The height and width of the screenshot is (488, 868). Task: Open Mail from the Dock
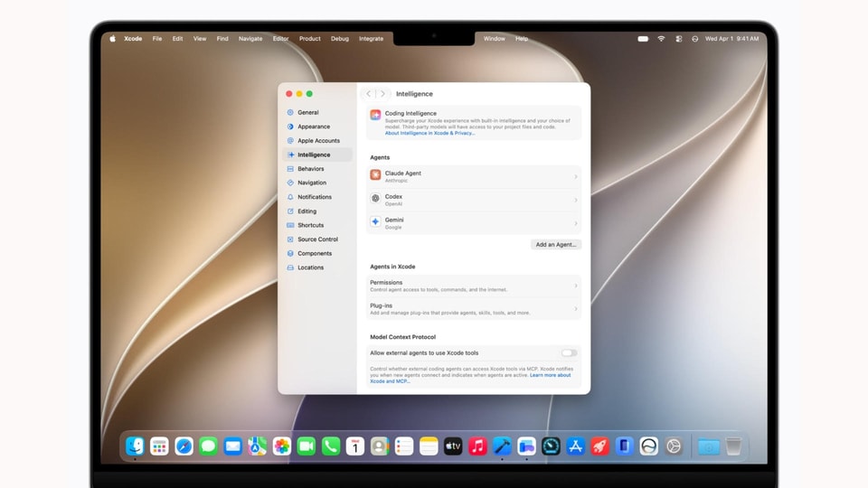coord(232,446)
